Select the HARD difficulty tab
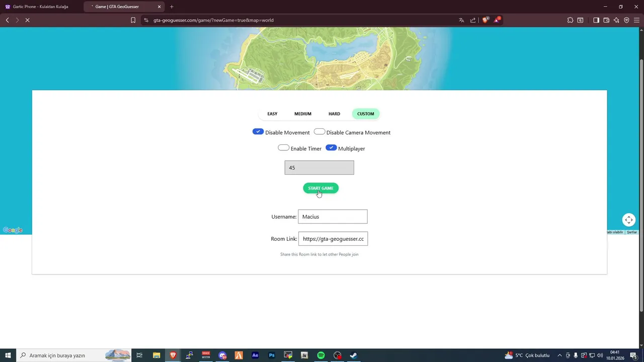644x362 pixels. tap(334, 114)
